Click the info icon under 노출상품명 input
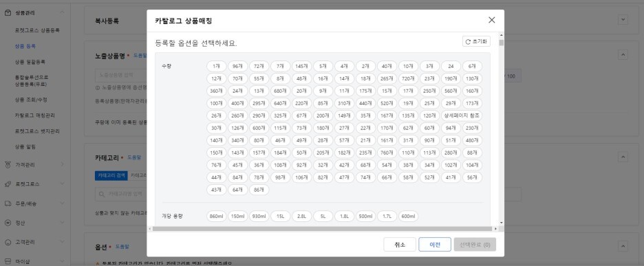The image size is (644, 266). pos(97,87)
